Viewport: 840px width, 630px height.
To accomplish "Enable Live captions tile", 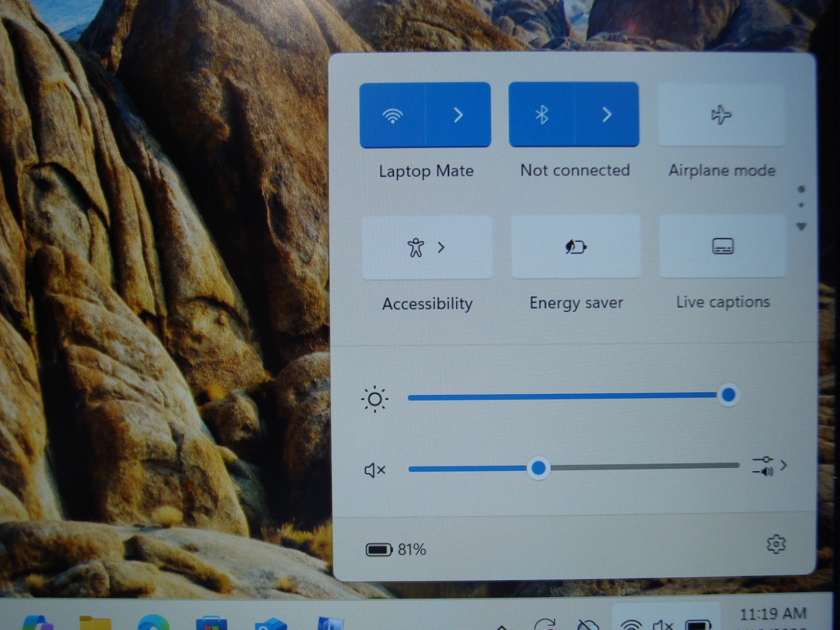I will click(722, 246).
